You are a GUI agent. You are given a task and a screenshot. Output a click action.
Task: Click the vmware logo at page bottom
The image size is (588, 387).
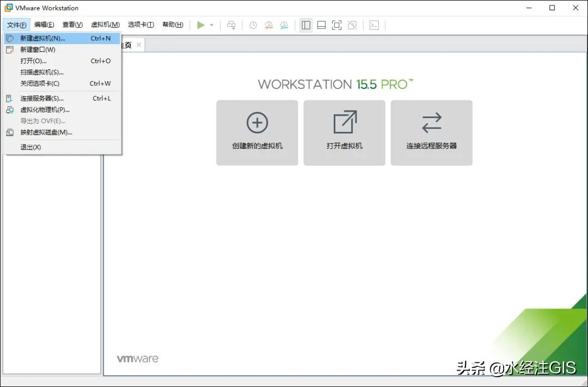click(x=137, y=358)
